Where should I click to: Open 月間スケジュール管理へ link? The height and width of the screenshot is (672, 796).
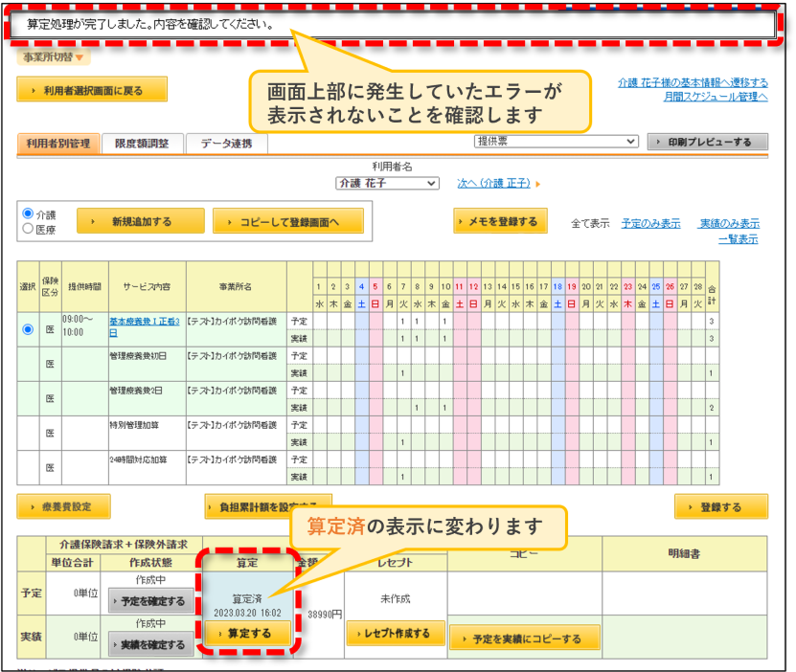click(716, 97)
